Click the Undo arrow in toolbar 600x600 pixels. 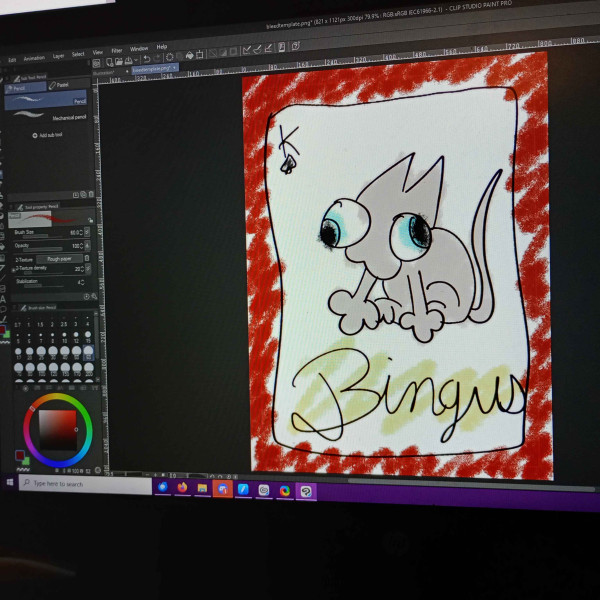pyautogui.click(x=146, y=59)
